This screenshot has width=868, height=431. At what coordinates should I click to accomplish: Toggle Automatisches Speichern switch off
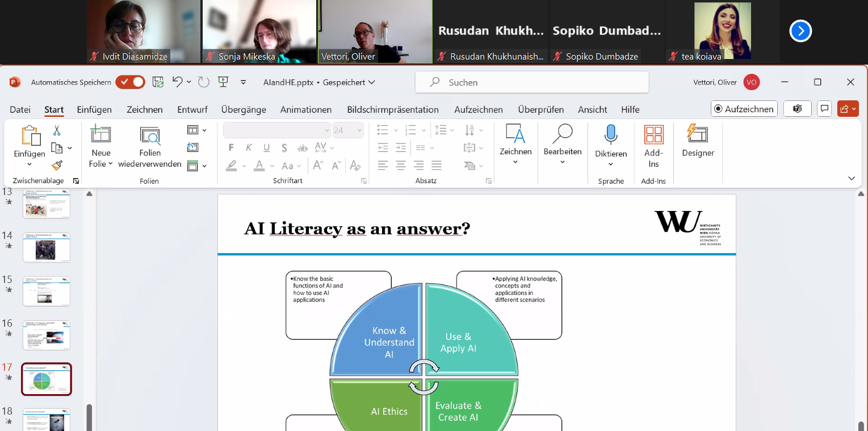click(130, 82)
